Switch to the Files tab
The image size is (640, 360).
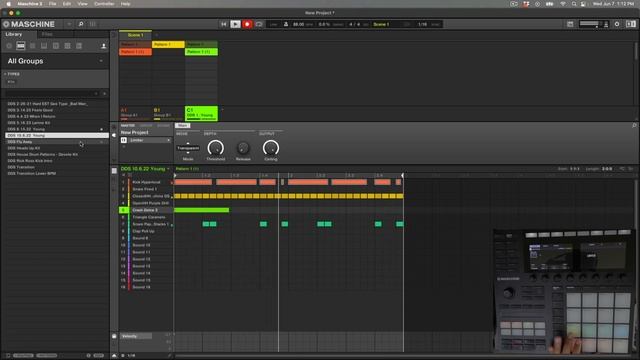click(x=47, y=34)
